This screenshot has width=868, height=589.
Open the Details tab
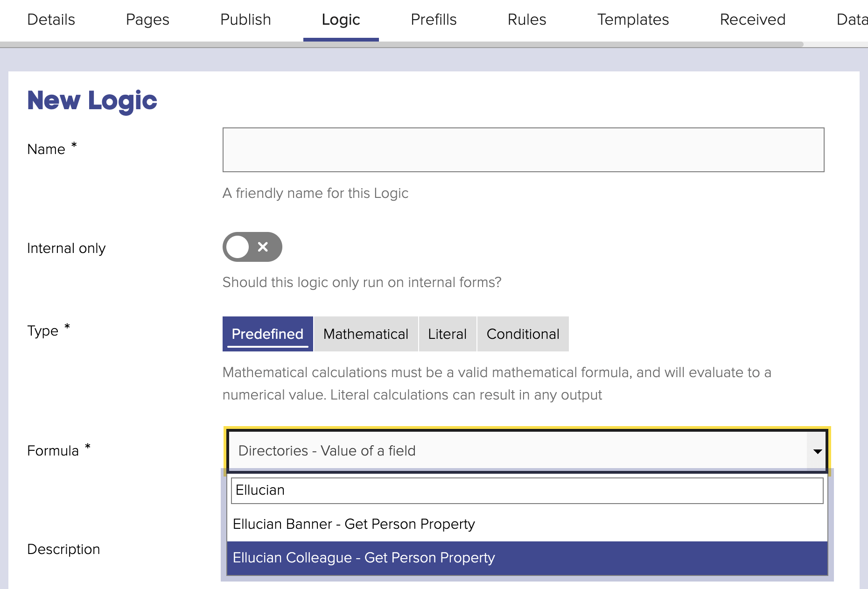(x=51, y=20)
